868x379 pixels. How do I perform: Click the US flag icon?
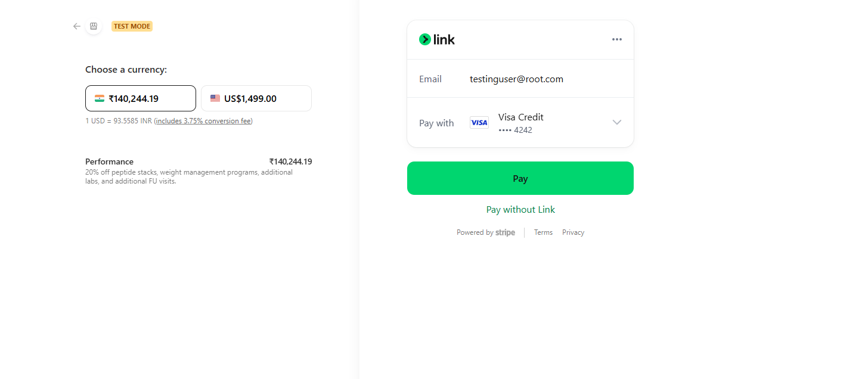click(x=215, y=98)
